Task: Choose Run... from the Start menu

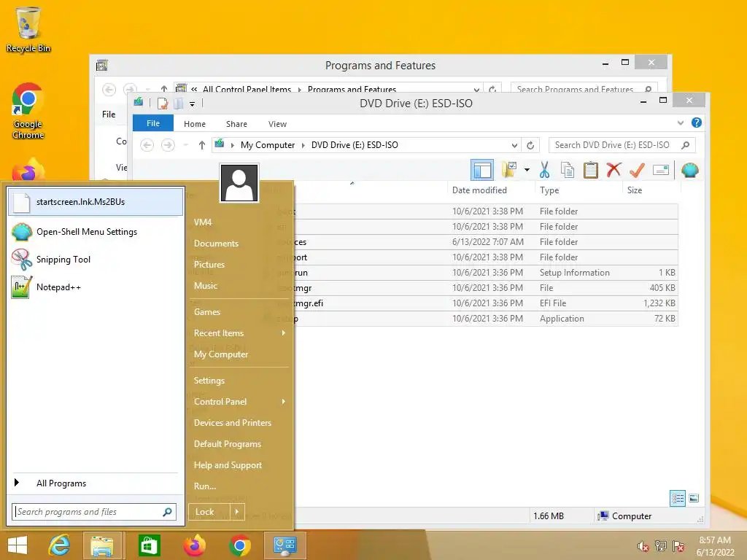Action: tap(205, 486)
